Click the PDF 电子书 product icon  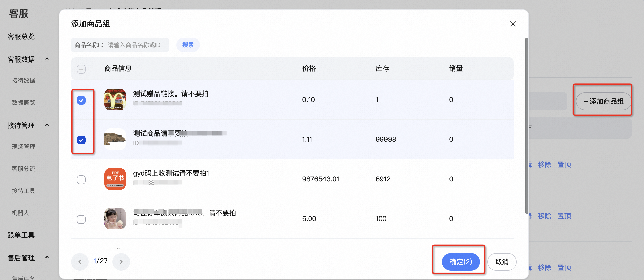pyautogui.click(x=115, y=179)
